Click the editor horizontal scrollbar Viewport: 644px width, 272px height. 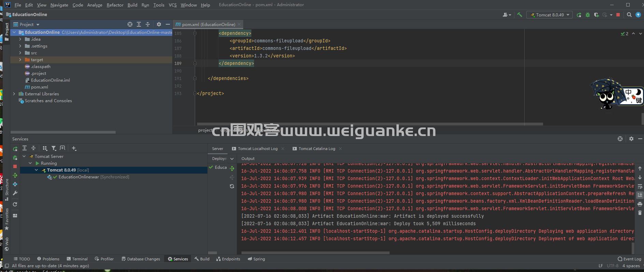coord(370,124)
